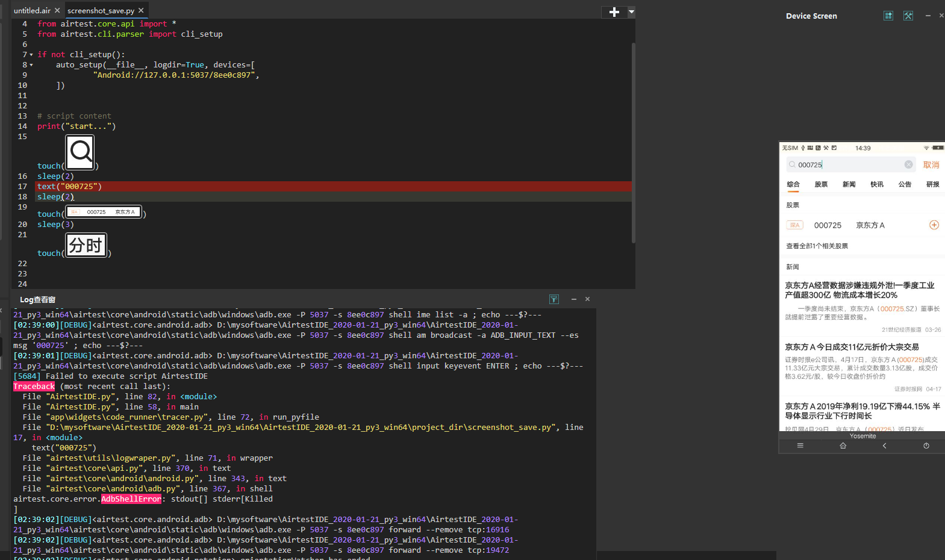Collapse the code fold at line 7

coord(31,55)
